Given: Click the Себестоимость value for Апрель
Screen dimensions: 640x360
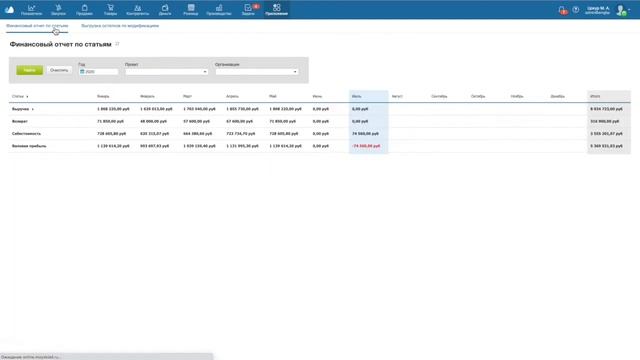Looking at the screenshot, I should 240,133.
